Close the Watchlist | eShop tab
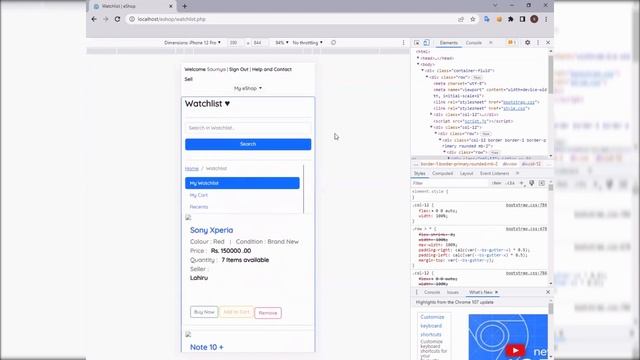The width and height of the screenshot is (640, 360). [171, 6]
